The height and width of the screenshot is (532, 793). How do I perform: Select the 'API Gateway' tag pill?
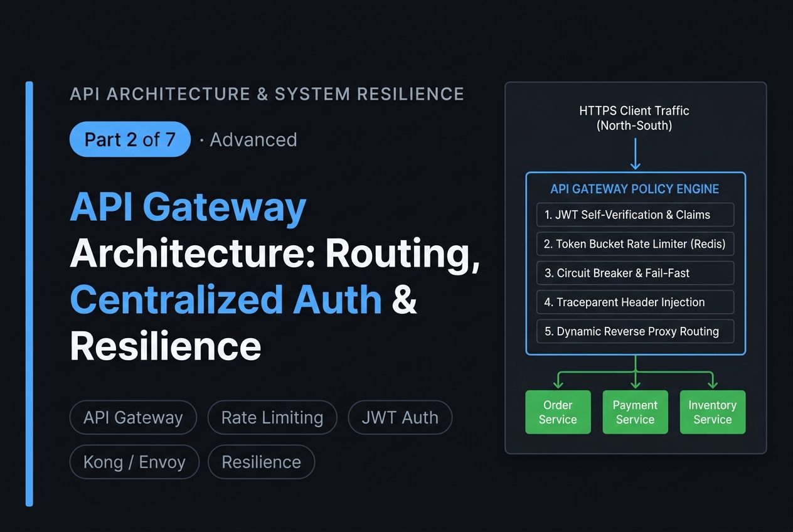coord(133,418)
